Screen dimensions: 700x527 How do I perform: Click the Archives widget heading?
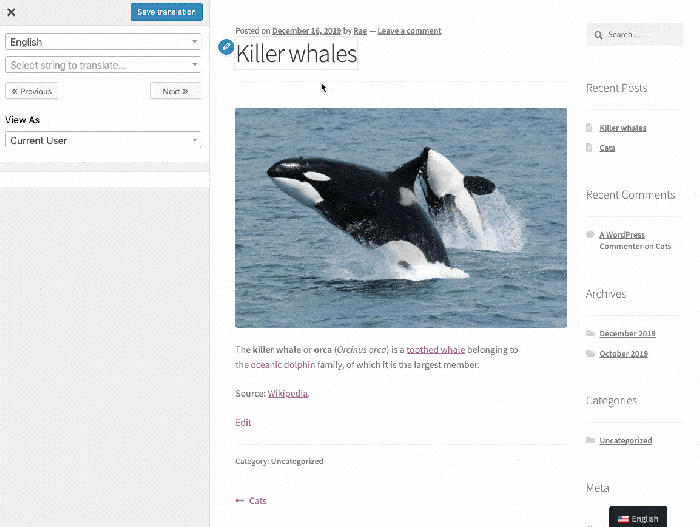pos(606,294)
